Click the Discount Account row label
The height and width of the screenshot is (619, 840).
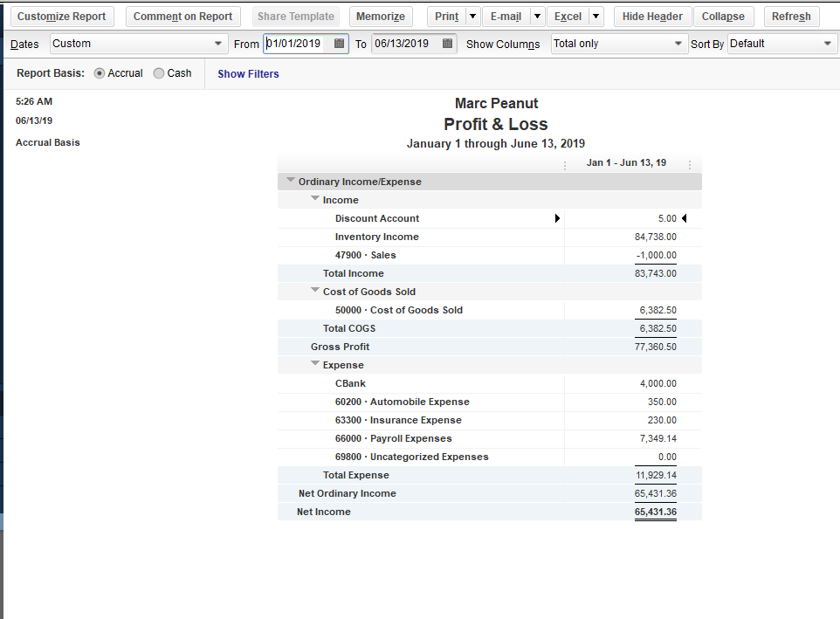point(377,218)
